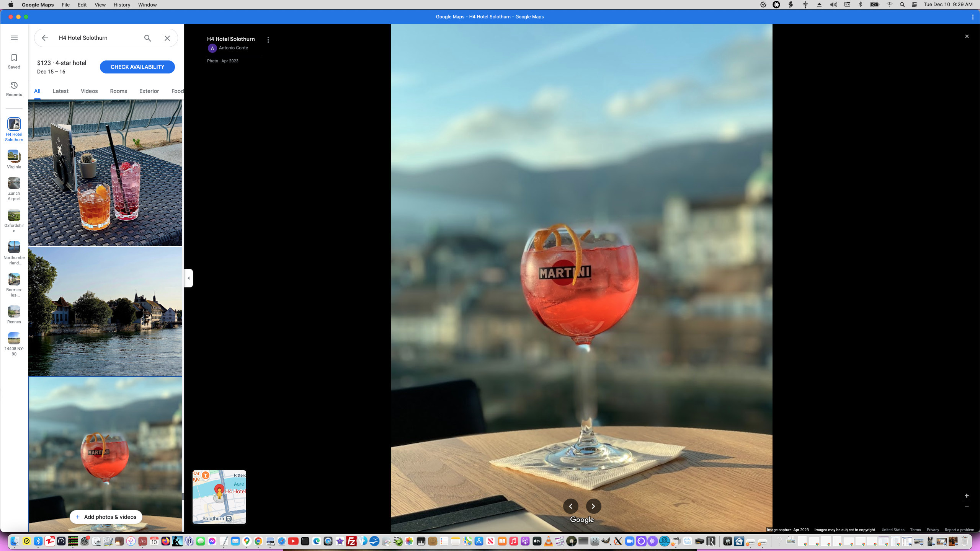Close the photo viewer
Image resolution: width=980 pixels, height=551 pixels.
967,36
